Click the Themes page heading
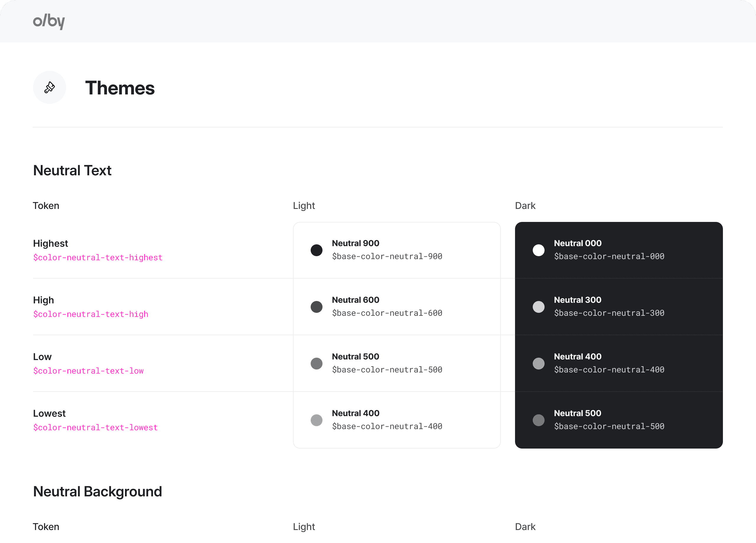Image resolution: width=756 pixels, height=543 pixels. [x=120, y=88]
